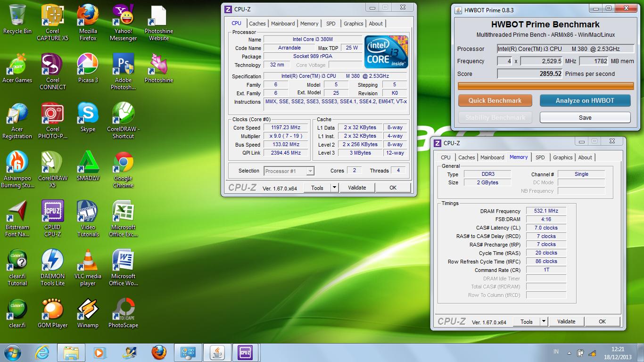Viewport: 644px width, 362px height.
Task: Open Internet Explorer from taskbar
Action: tap(42, 353)
